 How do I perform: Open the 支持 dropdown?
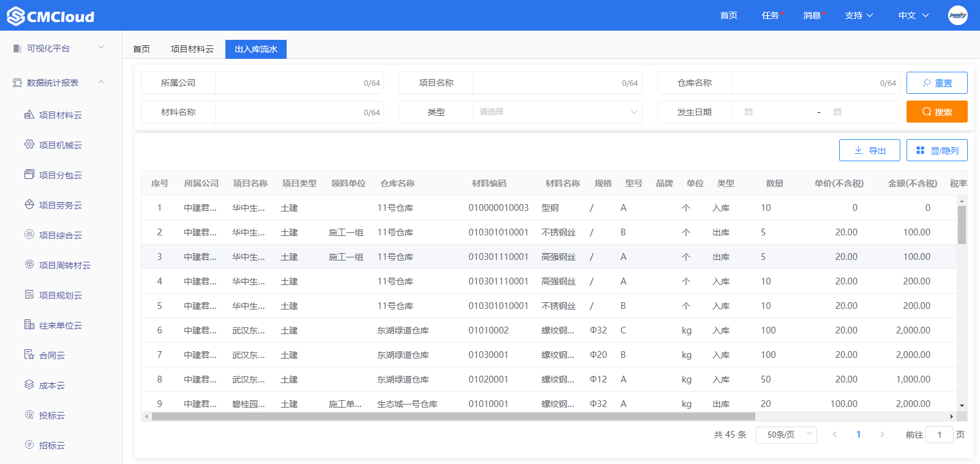click(x=859, y=15)
